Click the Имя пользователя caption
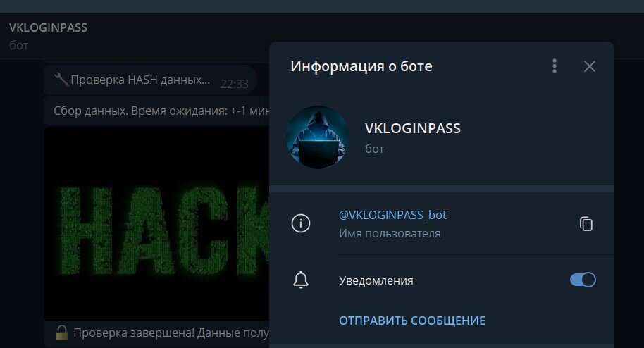 [390, 233]
